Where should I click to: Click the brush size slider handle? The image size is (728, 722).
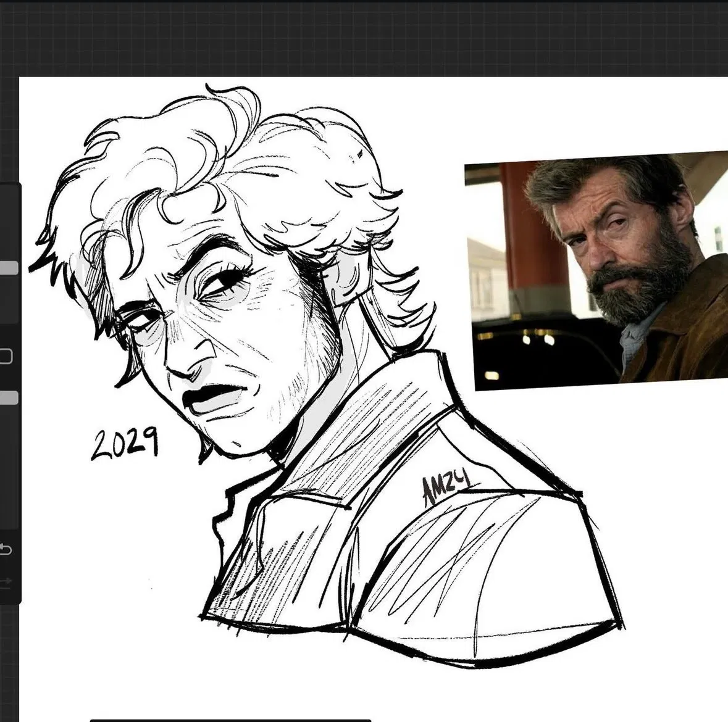(x=9, y=268)
